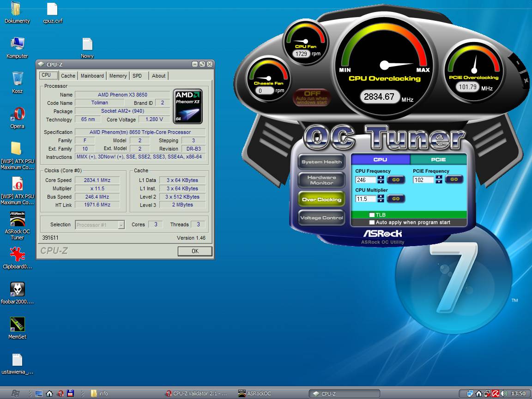Apply PCIE Frequency with its GO button
532x399 pixels.
[454, 179]
